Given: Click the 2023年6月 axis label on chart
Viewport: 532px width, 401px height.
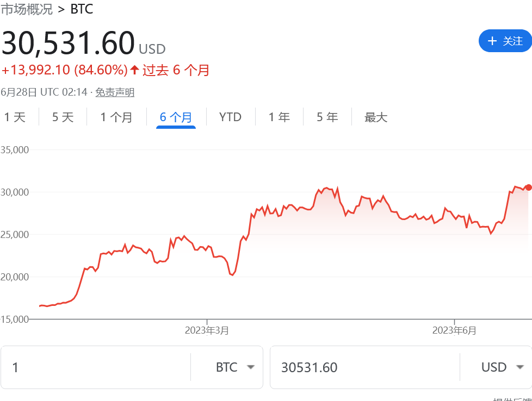Looking at the screenshot, I should point(454,330).
